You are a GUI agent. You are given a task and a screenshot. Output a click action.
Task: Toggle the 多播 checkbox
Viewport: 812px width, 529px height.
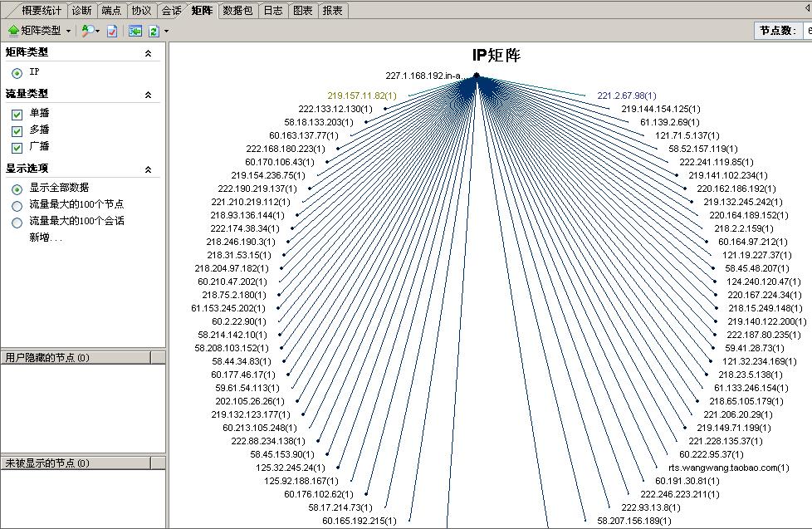[x=17, y=130]
